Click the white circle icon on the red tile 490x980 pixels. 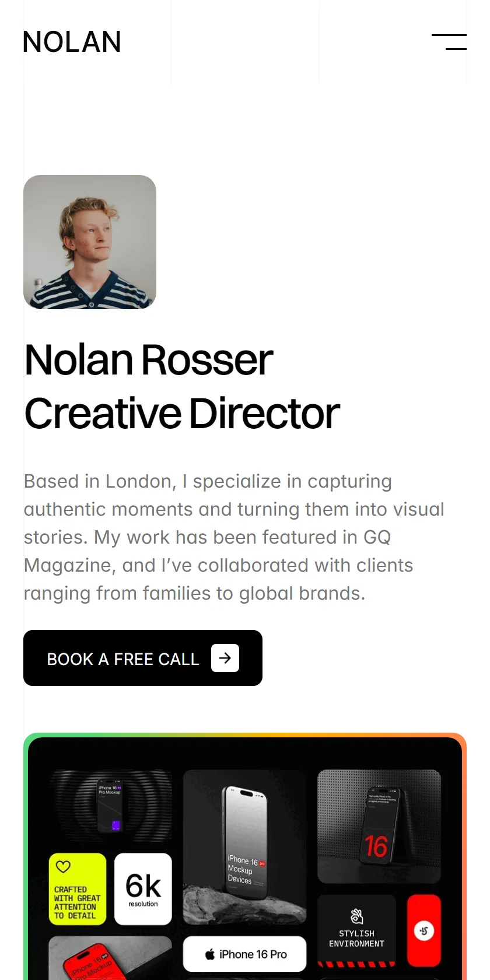424,930
